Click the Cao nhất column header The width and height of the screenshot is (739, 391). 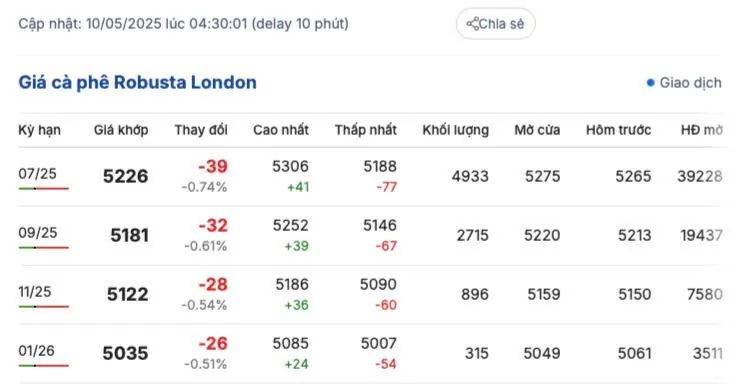pos(281,130)
